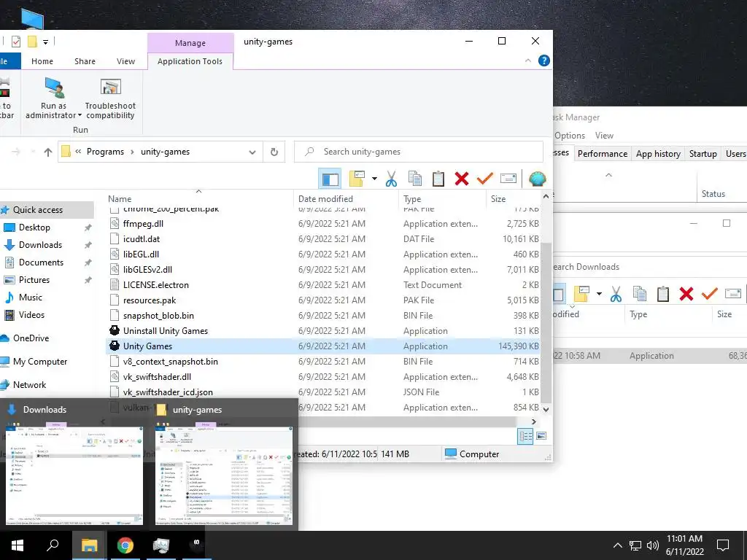Open the View ribbon tab
Viewport: 747px width, 560px height.
125,61
